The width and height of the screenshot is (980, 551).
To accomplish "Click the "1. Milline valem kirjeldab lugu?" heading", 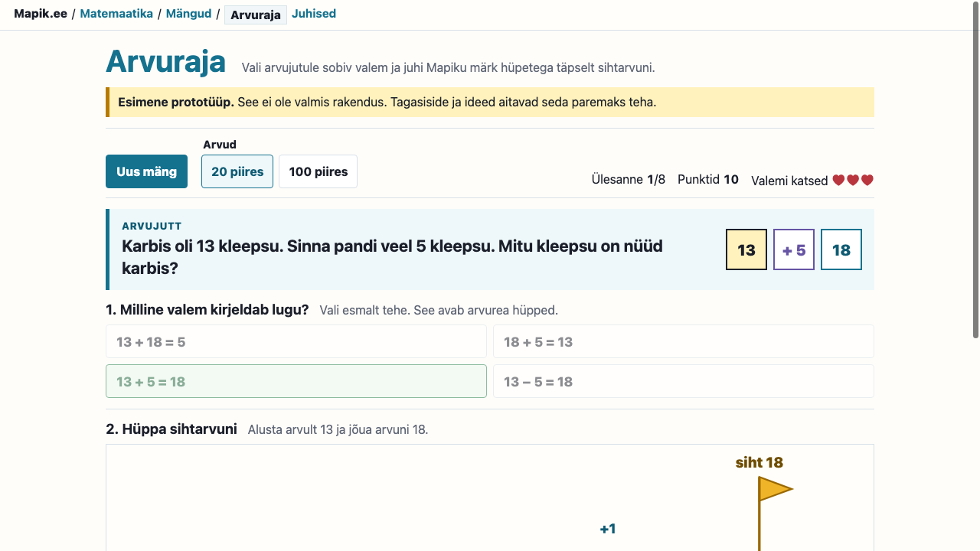I will 207,310.
